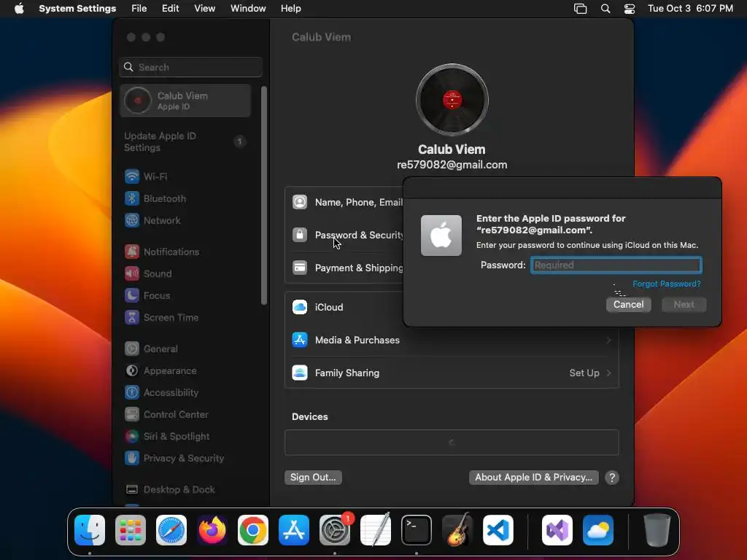This screenshot has height=560, width=747.
Task: Open the View menu
Action: pyautogui.click(x=204, y=9)
